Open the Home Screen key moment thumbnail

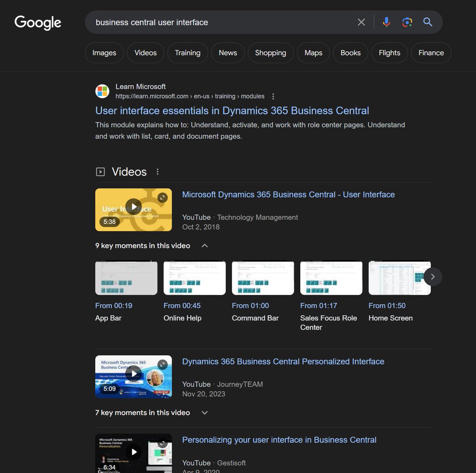point(399,278)
